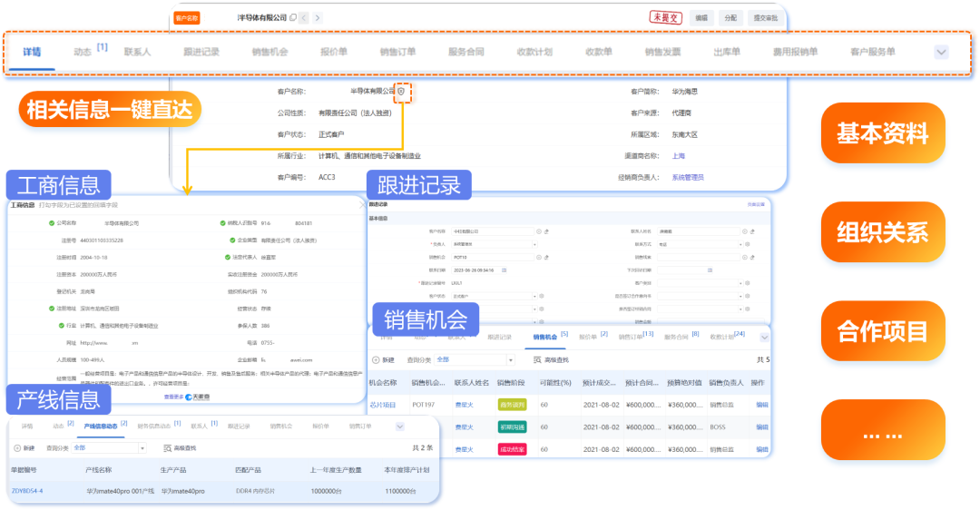Click 编辑 in the POT197 opportunity row

[x=762, y=405]
